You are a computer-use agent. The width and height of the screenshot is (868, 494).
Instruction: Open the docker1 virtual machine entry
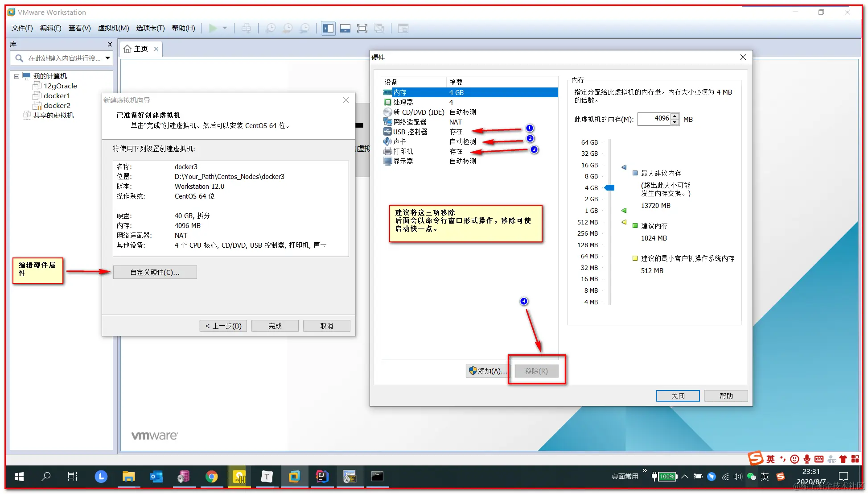click(57, 95)
